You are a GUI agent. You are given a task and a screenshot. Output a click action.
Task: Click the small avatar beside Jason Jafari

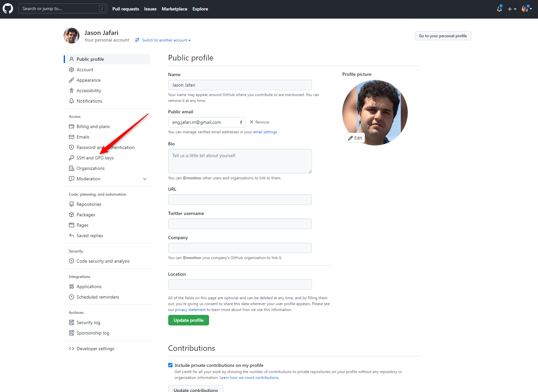point(72,36)
